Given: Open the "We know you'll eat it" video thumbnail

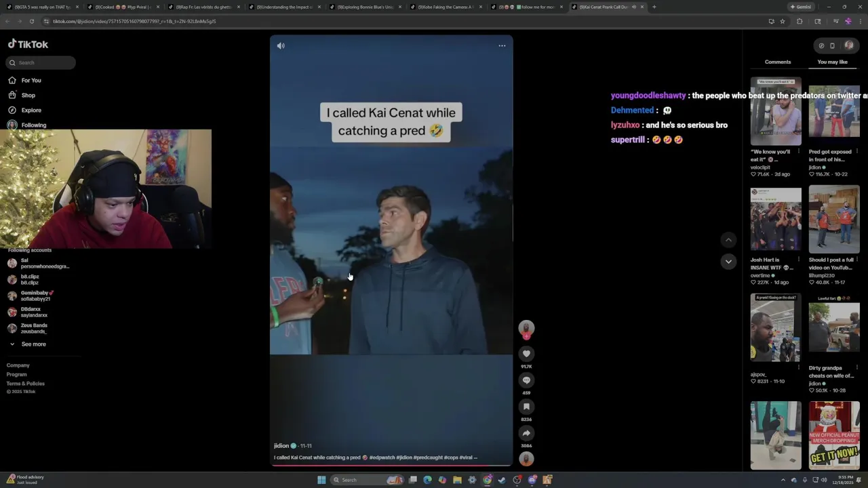Looking at the screenshot, I should (776, 111).
